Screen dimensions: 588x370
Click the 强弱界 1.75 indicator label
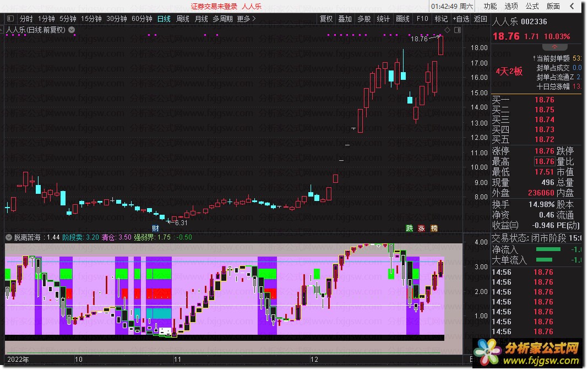[x=153, y=237]
